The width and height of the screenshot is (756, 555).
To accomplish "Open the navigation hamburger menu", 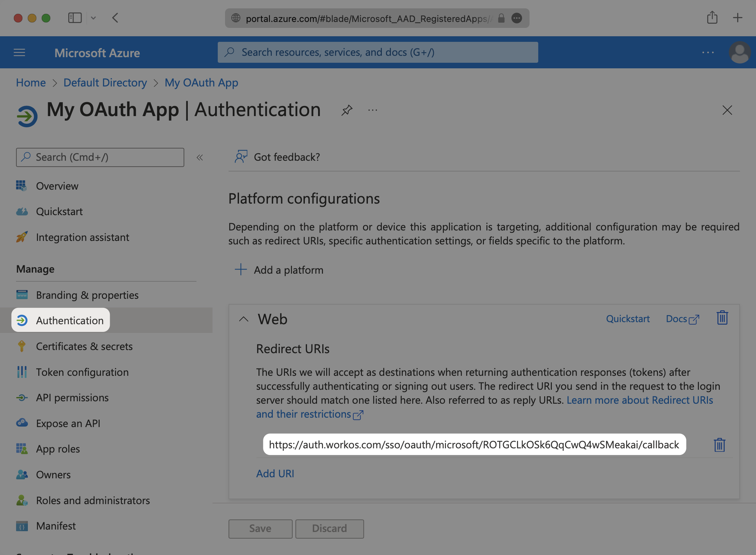I will click(x=20, y=52).
